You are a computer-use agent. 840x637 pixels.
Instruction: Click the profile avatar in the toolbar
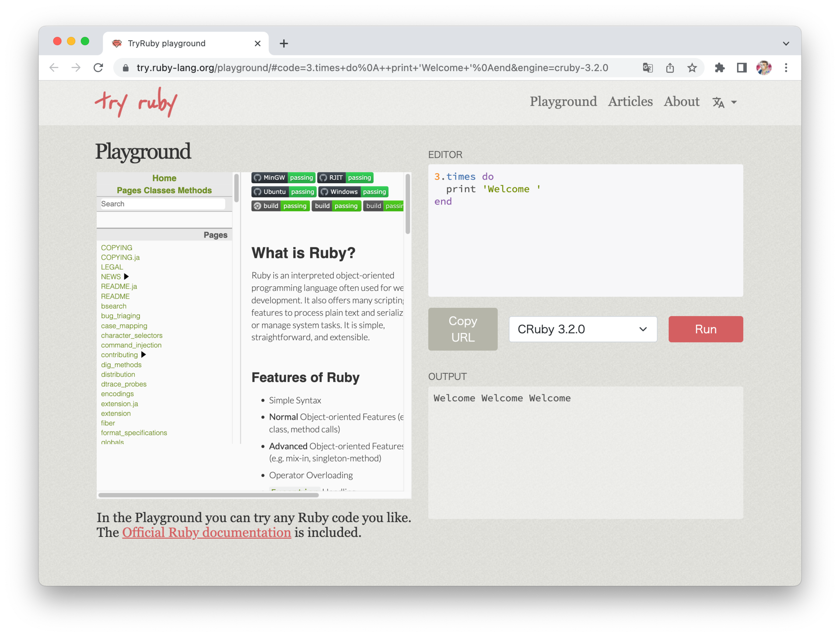point(764,67)
